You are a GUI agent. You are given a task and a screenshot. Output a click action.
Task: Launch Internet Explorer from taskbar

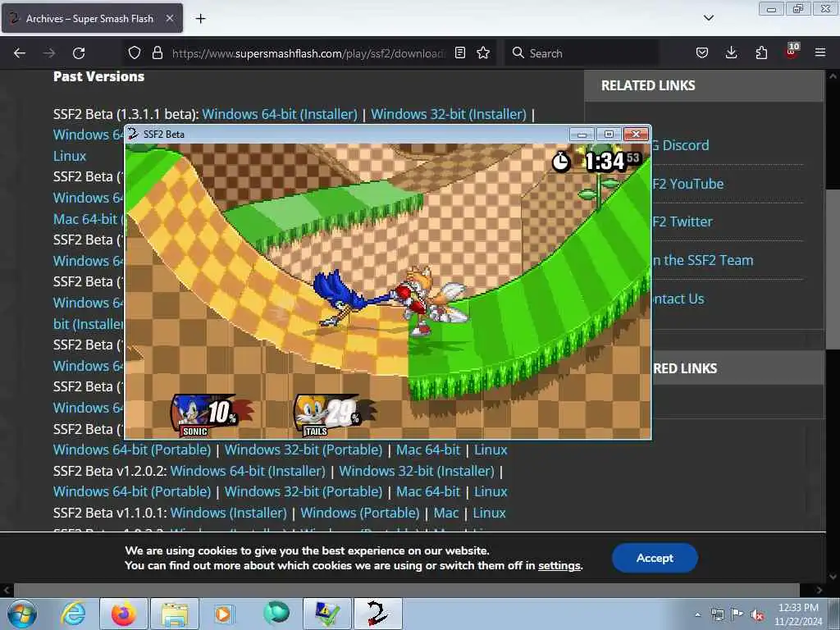[73, 614]
